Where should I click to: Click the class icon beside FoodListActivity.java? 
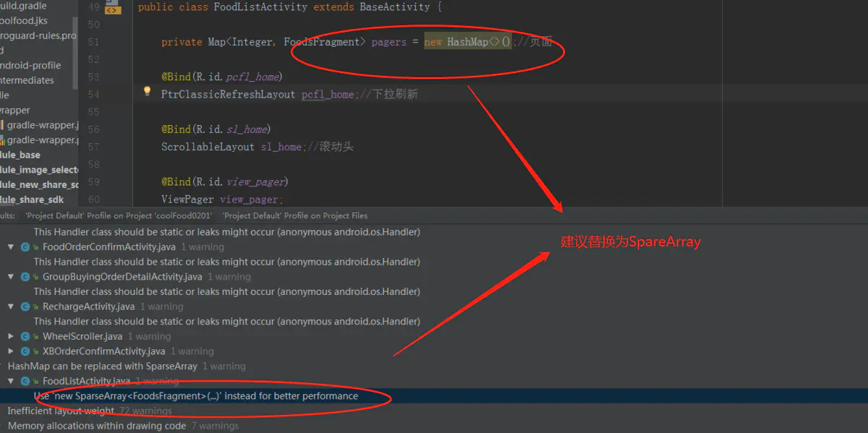[x=25, y=381]
